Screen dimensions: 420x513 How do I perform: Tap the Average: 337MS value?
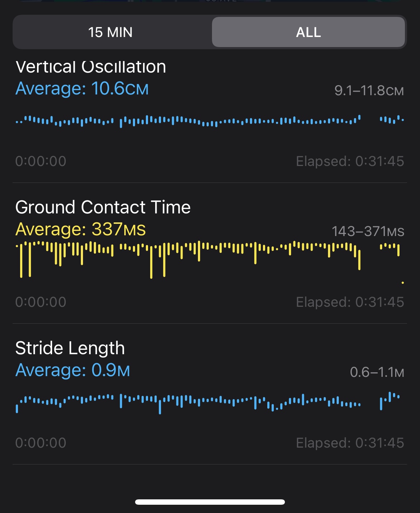point(80,229)
